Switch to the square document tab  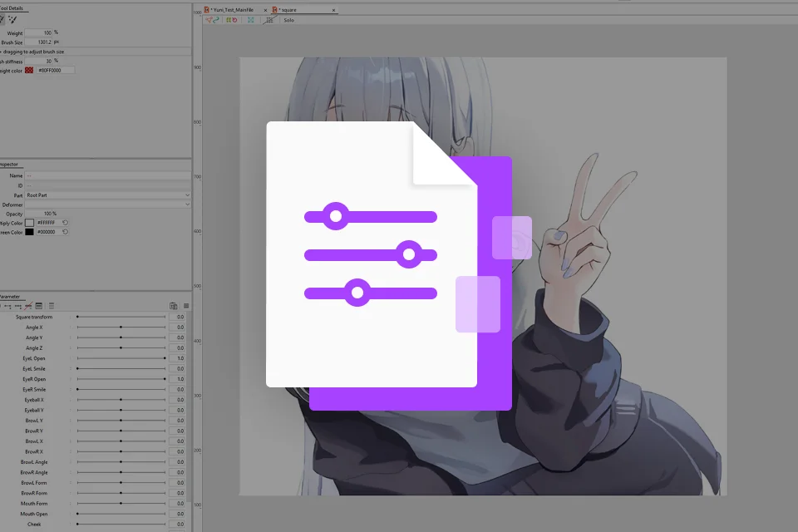pos(288,10)
